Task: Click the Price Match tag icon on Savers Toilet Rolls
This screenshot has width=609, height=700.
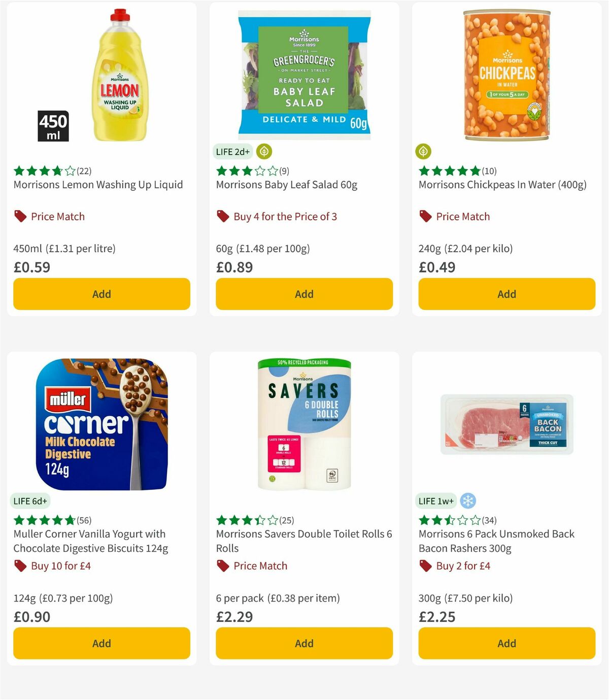Action: pos(222,565)
